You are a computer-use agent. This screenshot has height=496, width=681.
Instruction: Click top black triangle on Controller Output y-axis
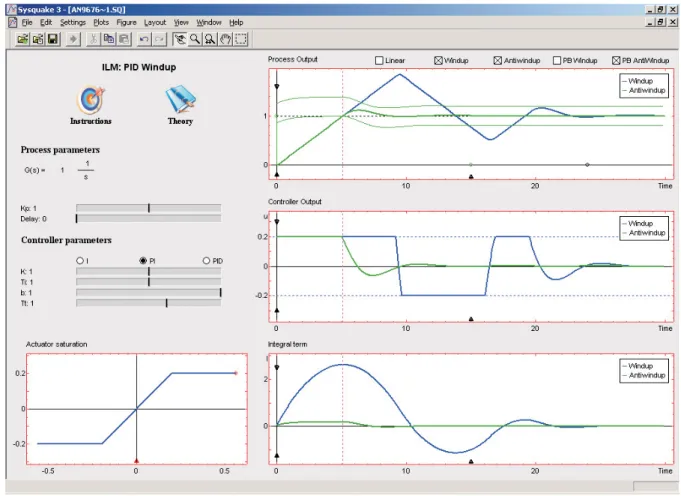[277, 222]
